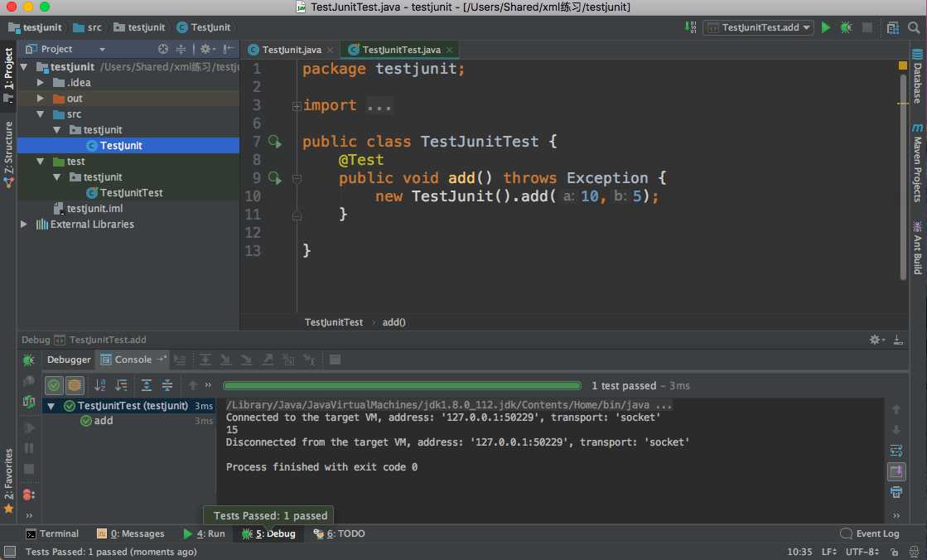The width and height of the screenshot is (927, 560).
Task: Switch to the Debugger tab
Action: coord(69,360)
